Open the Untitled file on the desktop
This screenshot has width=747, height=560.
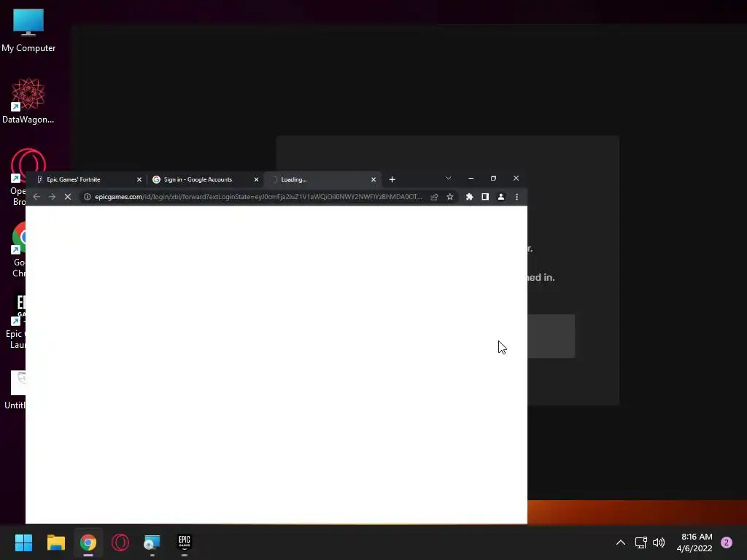click(x=15, y=391)
